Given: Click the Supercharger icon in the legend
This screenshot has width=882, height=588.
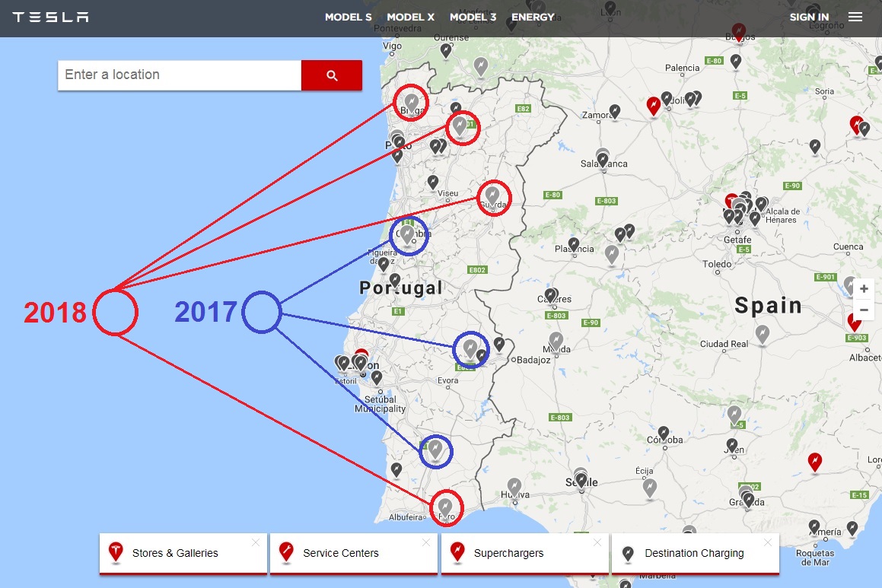Looking at the screenshot, I should click(457, 553).
